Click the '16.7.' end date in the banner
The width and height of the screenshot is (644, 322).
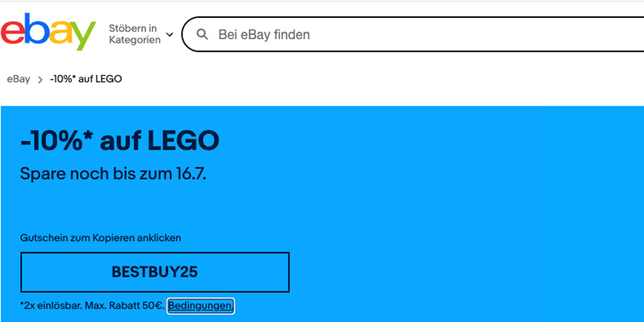coord(191,174)
